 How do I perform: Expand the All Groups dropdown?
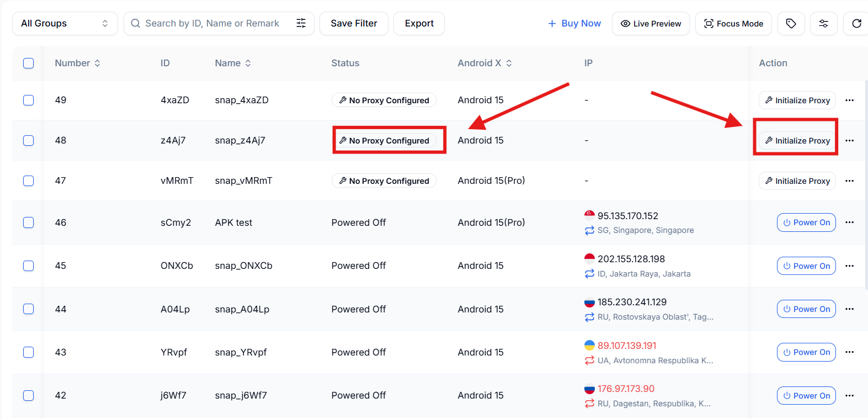65,23
